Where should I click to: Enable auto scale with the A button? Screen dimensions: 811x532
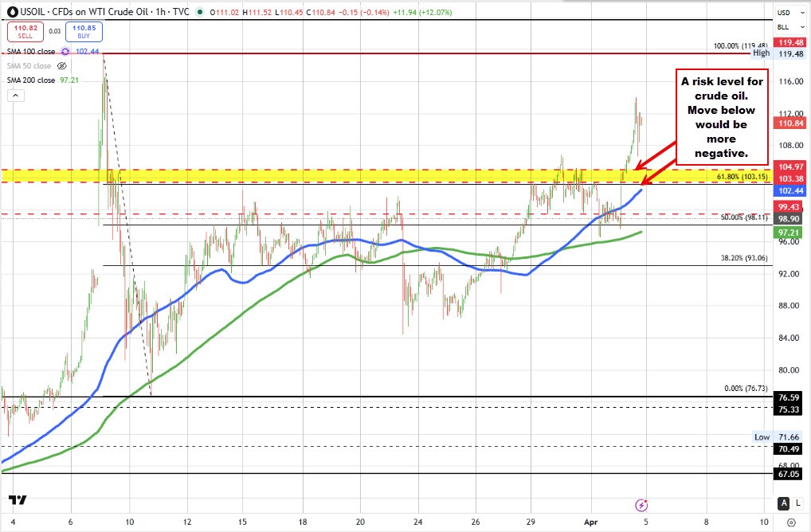782,503
